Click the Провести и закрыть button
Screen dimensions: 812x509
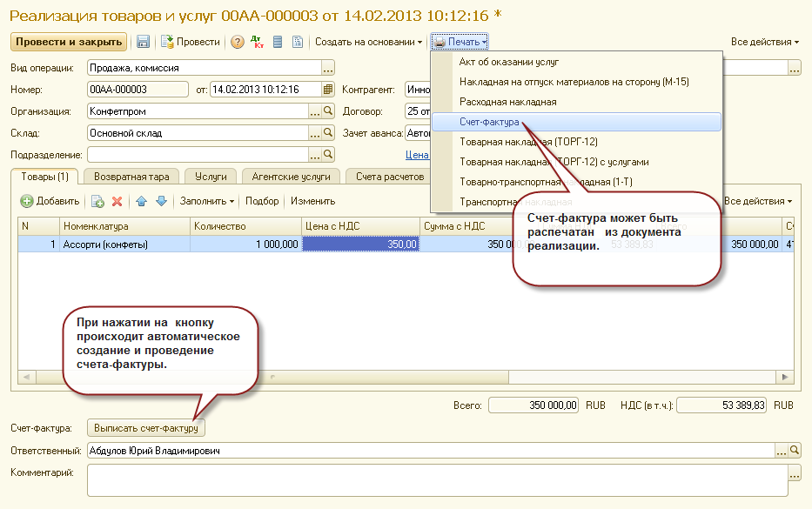[69, 42]
